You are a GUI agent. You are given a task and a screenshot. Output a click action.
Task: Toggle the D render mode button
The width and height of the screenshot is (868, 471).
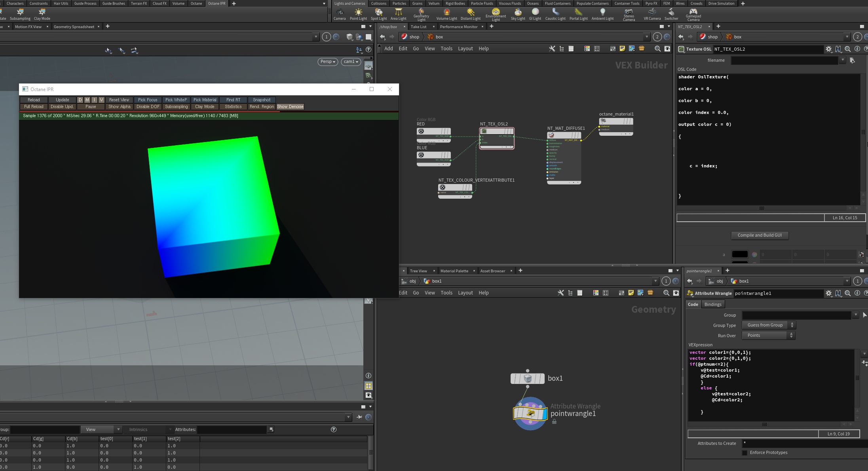tap(80, 100)
